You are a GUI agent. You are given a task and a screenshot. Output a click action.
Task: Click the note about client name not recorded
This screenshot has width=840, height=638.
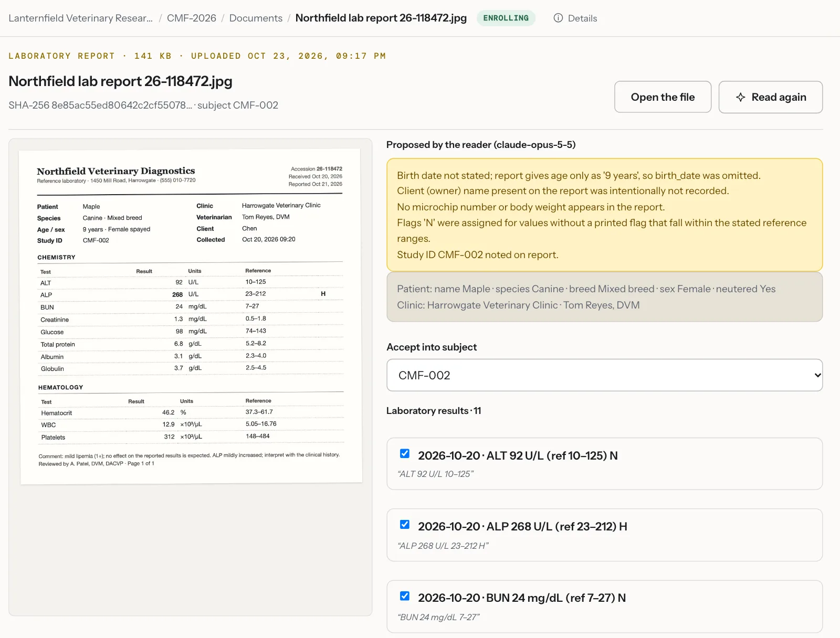coord(563,190)
